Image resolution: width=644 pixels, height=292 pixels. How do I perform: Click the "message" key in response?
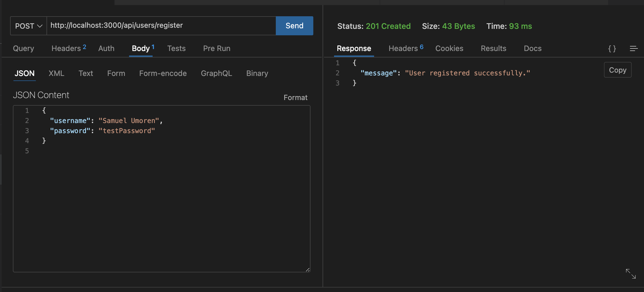379,73
